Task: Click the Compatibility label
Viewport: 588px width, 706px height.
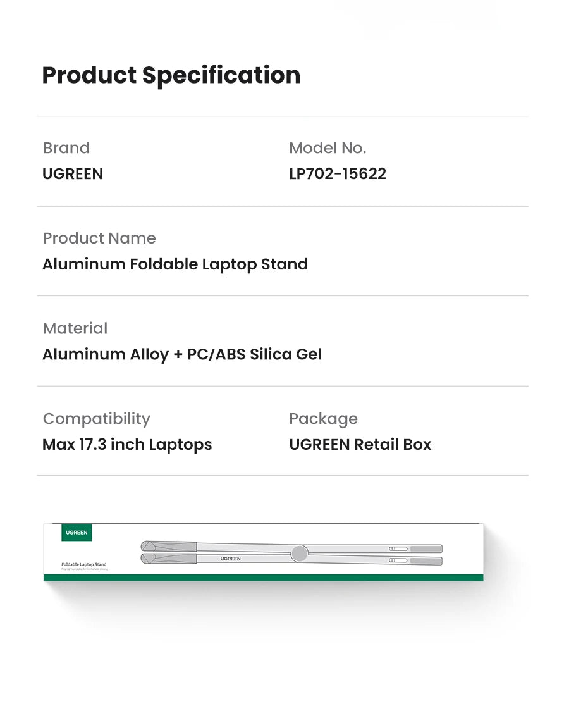Action: (96, 419)
